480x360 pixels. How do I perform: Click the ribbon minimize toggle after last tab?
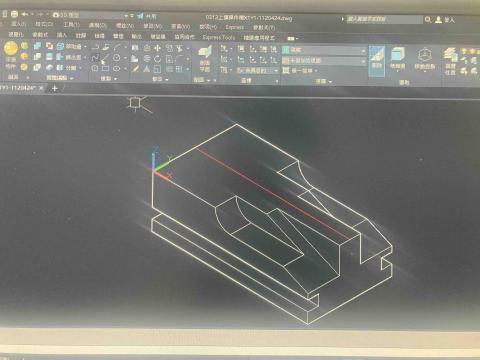tap(292, 39)
